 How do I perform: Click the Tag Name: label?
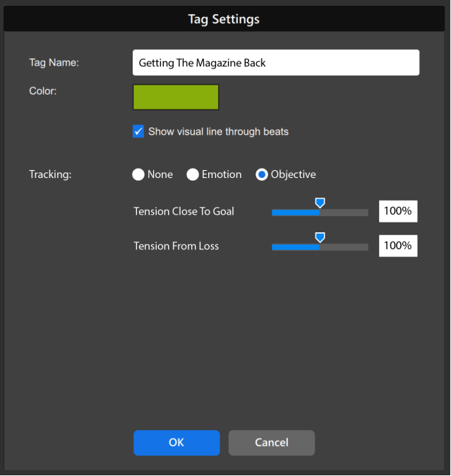coord(54,63)
